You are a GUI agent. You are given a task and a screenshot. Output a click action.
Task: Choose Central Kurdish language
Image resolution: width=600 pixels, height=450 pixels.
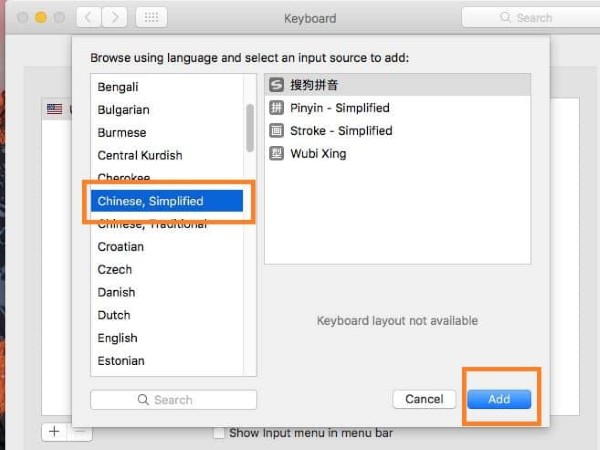140,155
